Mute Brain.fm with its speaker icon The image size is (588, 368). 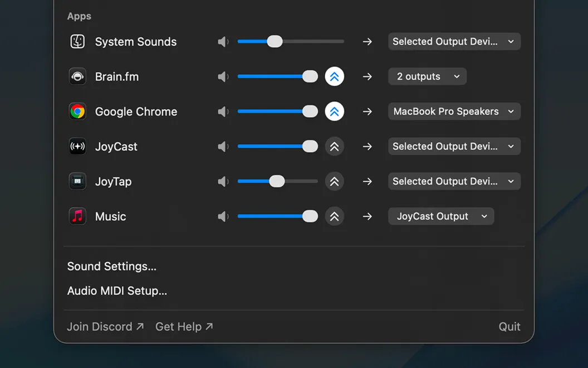(x=223, y=76)
